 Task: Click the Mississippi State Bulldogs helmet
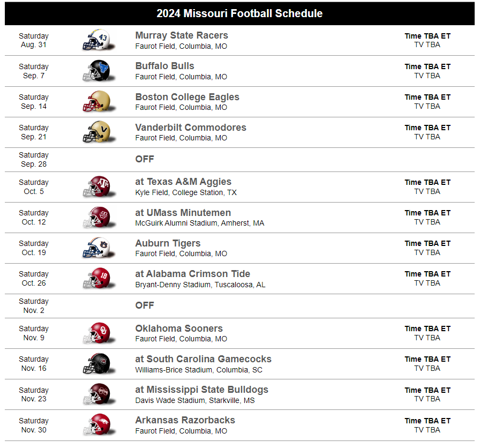pyautogui.click(x=96, y=394)
